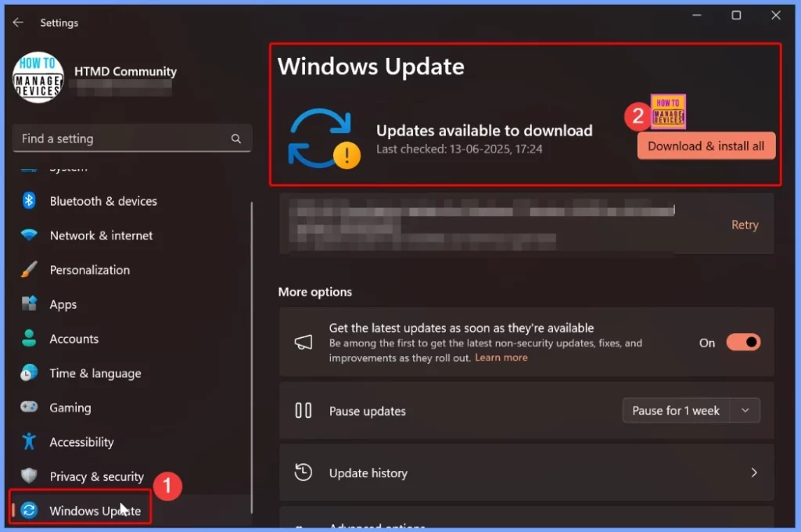Viewport: 801px width, 532px height.
Task: Open Update history chevron
Action: pyautogui.click(x=754, y=473)
